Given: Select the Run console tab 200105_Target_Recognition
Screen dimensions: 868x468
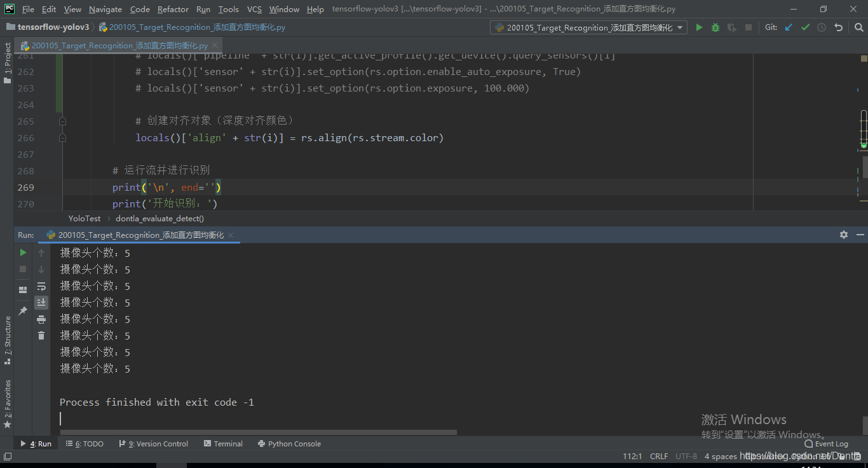Looking at the screenshot, I should pyautogui.click(x=140, y=235).
